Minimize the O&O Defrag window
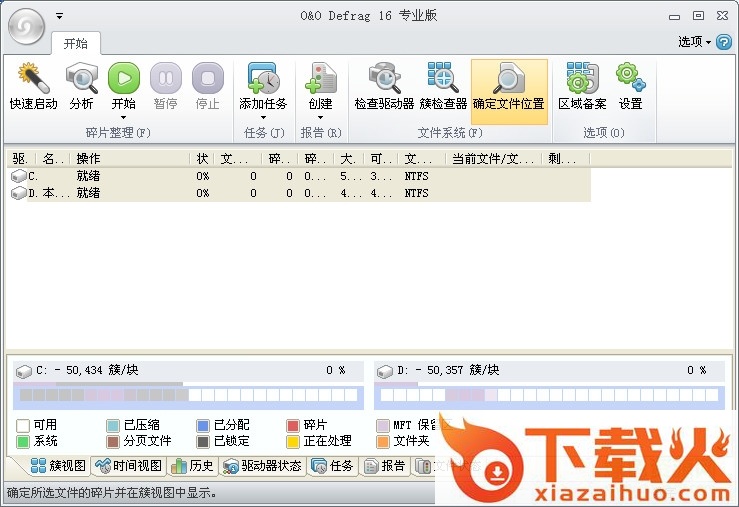Image resolution: width=739 pixels, height=507 pixels. click(x=674, y=16)
